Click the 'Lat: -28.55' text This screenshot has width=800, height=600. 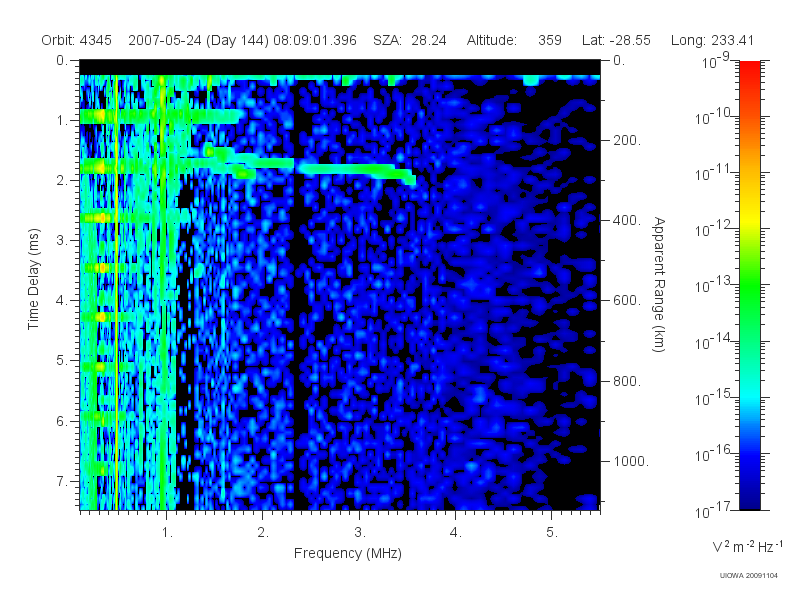coord(616,40)
